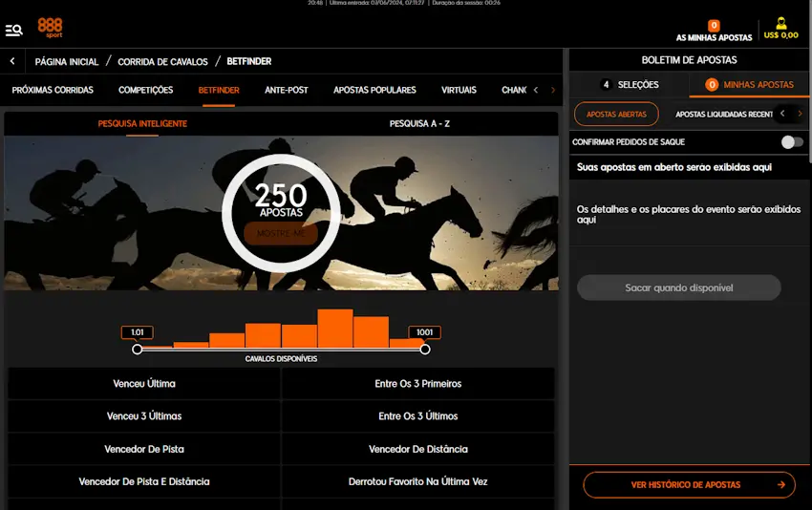Open the user account icon
This screenshot has width=812, height=510.
pyautogui.click(x=780, y=23)
